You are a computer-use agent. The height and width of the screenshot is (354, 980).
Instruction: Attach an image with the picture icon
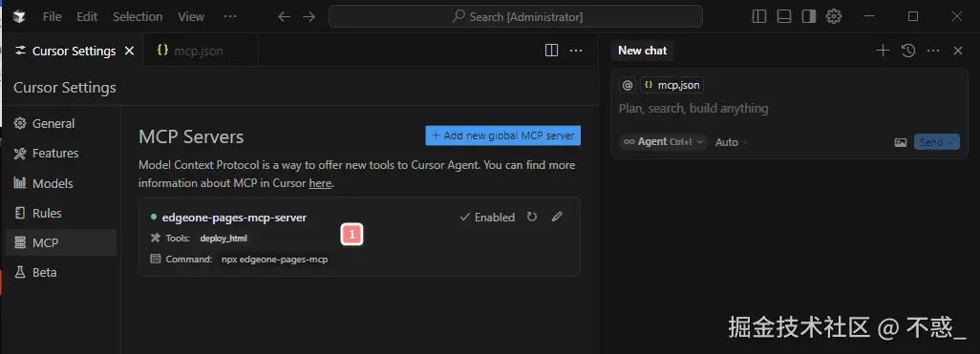click(901, 142)
